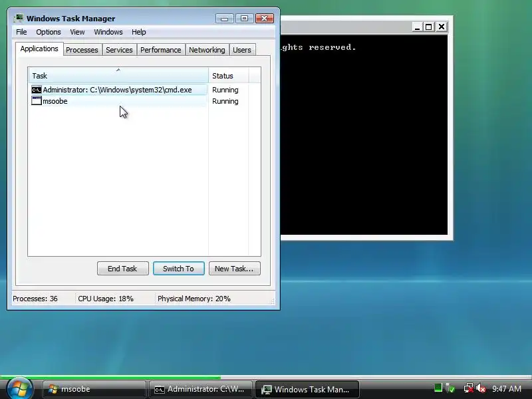Select the msoobe task row
This screenshot has width=532, height=399.
[118, 101]
